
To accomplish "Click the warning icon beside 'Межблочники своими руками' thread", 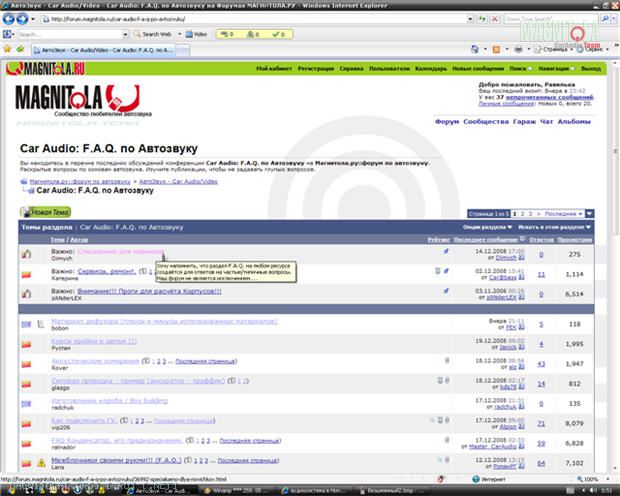I will click(42, 462).
